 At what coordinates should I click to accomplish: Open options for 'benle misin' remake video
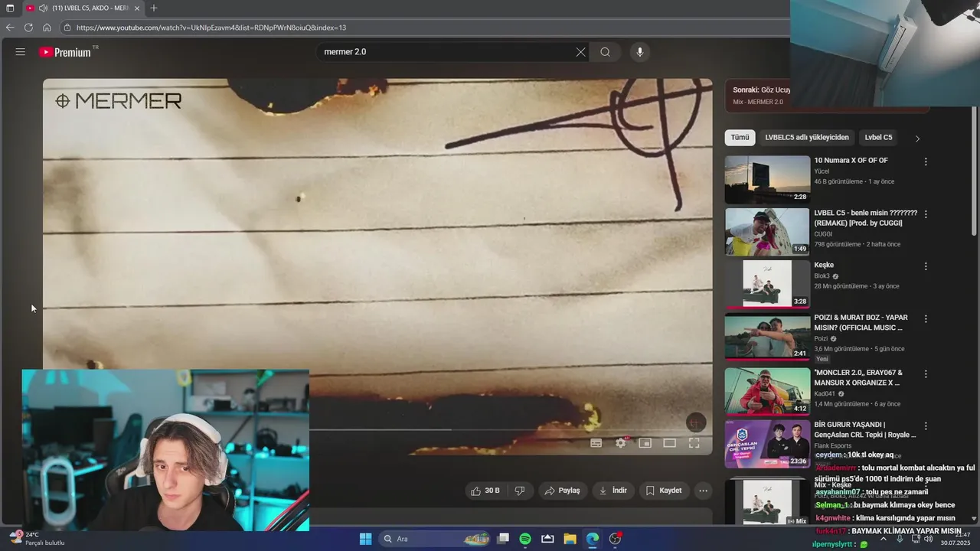(x=926, y=214)
